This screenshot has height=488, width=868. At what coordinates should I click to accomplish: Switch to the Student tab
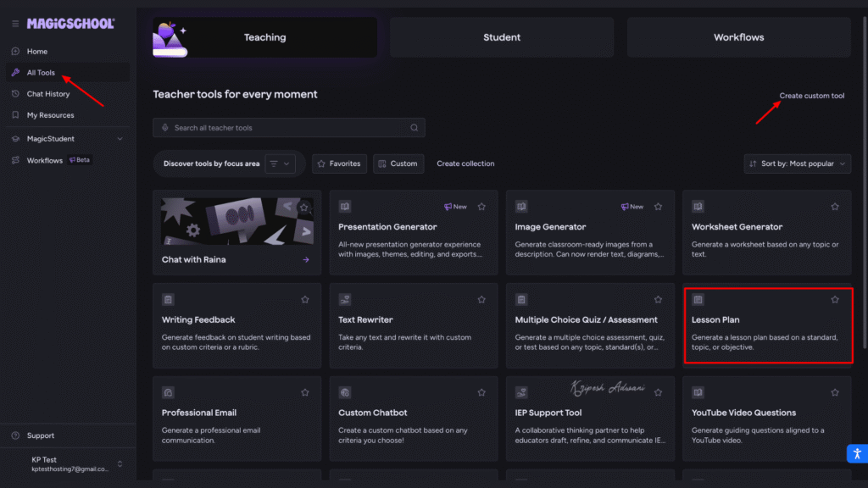tap(502, 37)
